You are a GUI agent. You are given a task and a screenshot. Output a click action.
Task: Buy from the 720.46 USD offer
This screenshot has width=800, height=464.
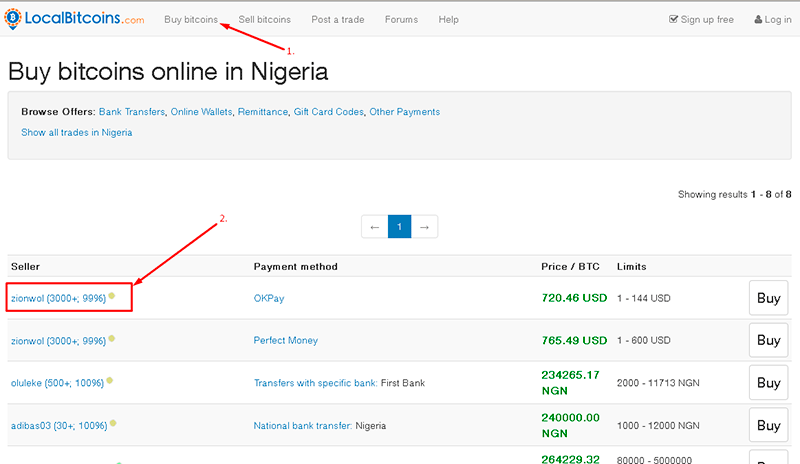tap(768, 298)
